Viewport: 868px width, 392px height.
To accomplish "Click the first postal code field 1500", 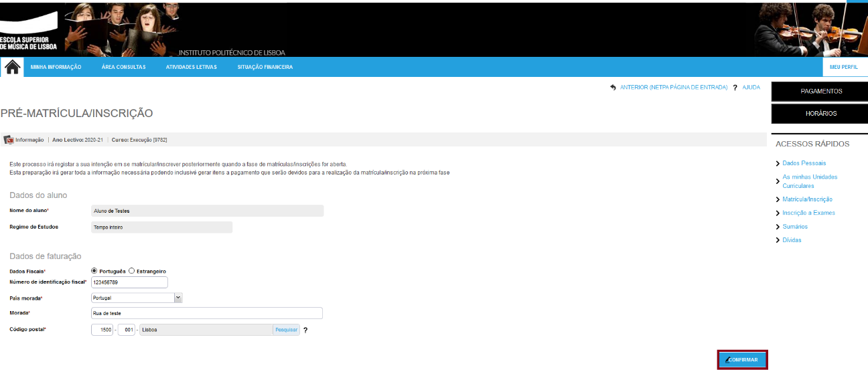I will [x=102, y=330].
